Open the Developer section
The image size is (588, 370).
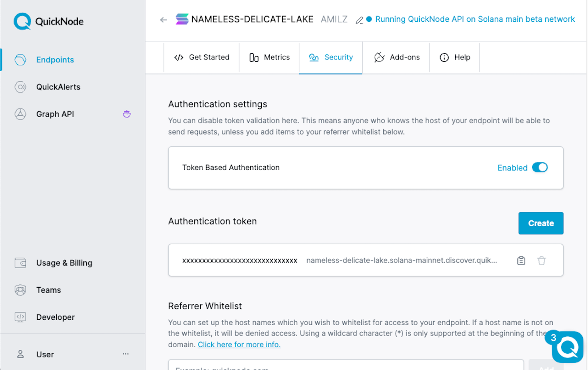(x=55, y=317)
